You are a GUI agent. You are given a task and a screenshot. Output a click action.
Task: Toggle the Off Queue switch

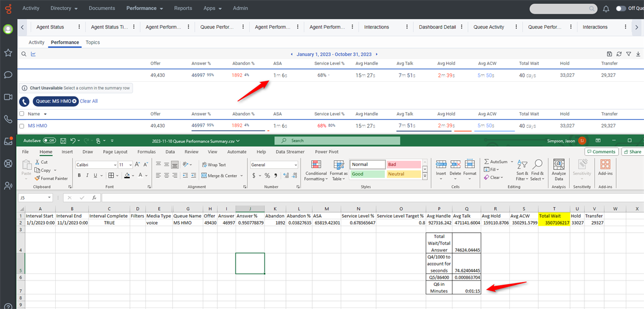(621, 9)
